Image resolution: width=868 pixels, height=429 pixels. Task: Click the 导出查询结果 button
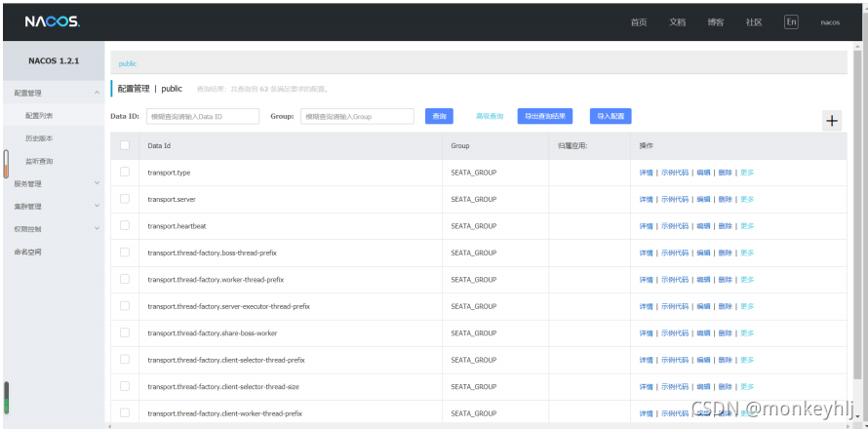coord(545,116)
